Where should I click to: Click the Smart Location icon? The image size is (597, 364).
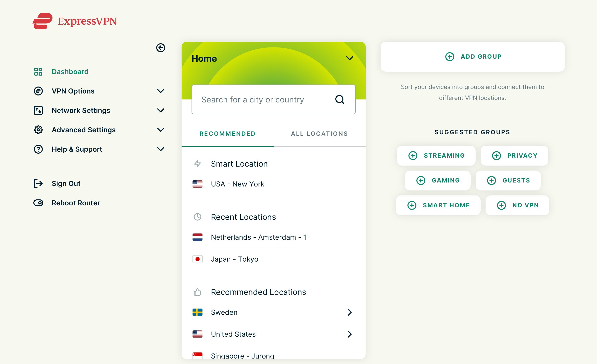(x=198, y=163)
